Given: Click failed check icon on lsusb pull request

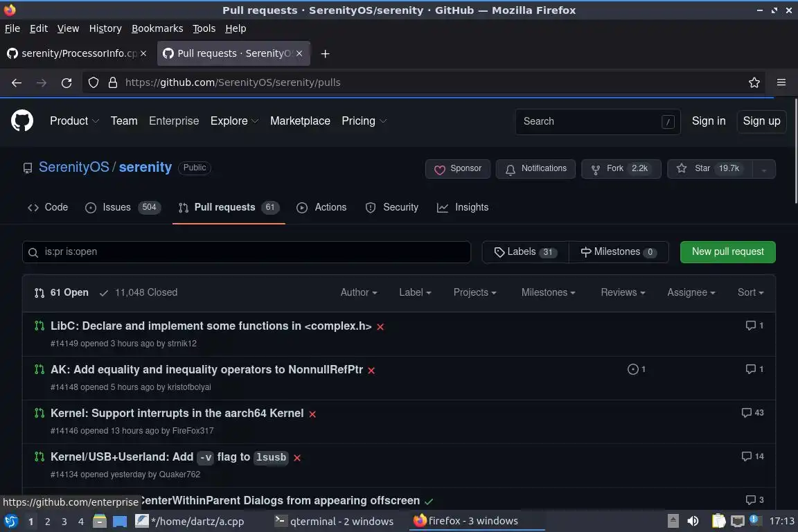Looking at the screenshot, I should pos(297,458).
